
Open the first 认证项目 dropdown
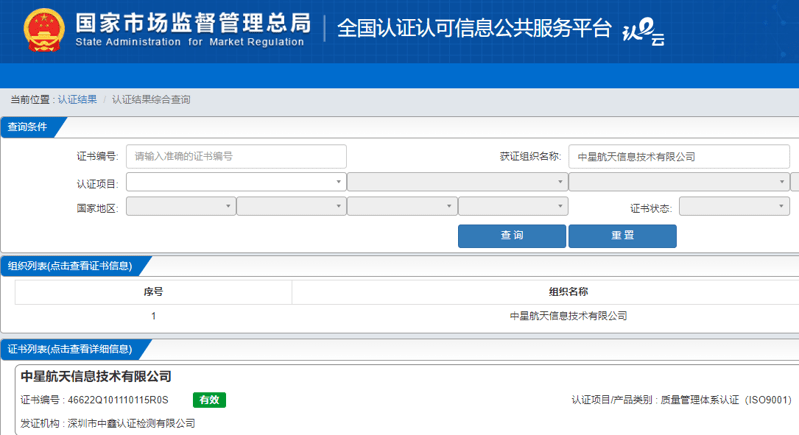point(236,182)
